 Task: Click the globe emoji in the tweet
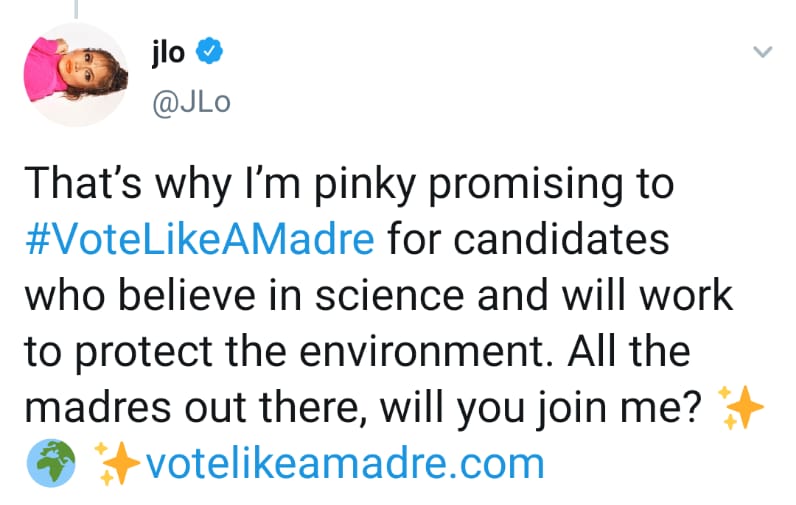tap(44, 463)
